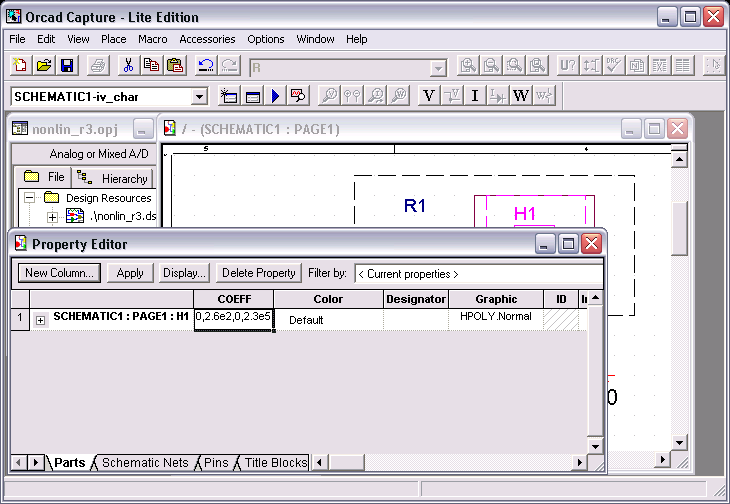Save the design with floppy icon

[67, 66]
